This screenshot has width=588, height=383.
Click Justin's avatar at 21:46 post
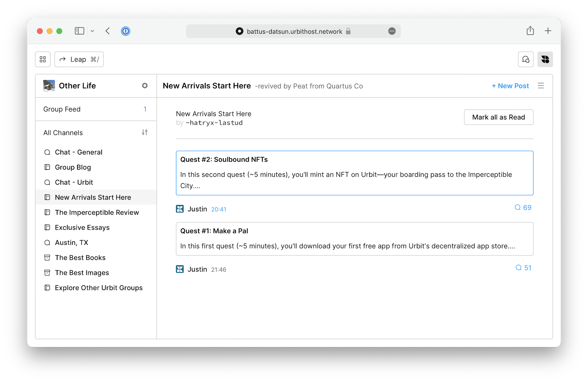180,269
